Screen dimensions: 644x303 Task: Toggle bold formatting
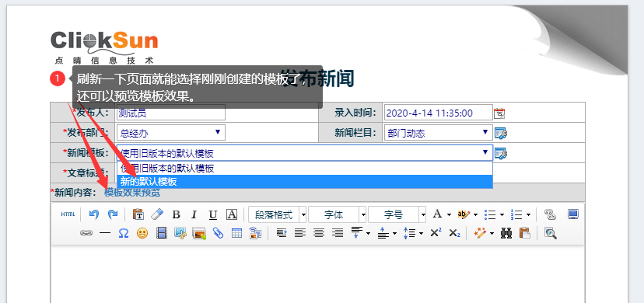click(177, 214)
